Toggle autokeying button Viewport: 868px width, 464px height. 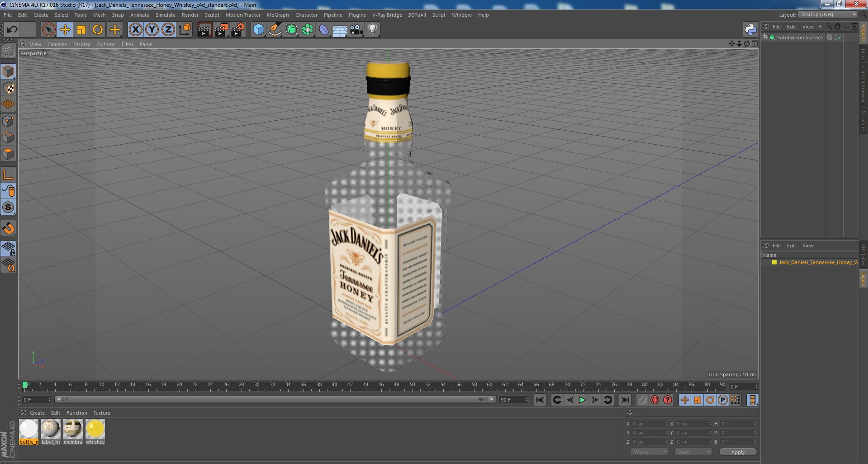655,400
